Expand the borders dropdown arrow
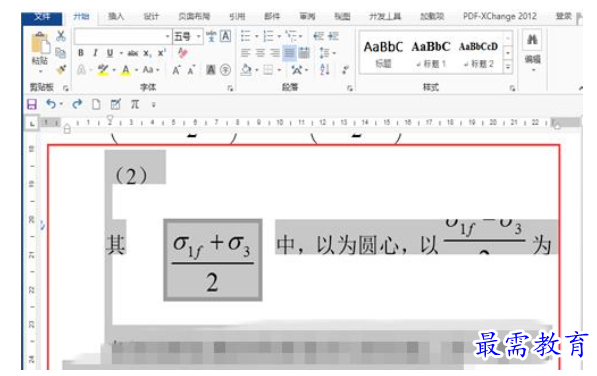 (x=279, y=70)
